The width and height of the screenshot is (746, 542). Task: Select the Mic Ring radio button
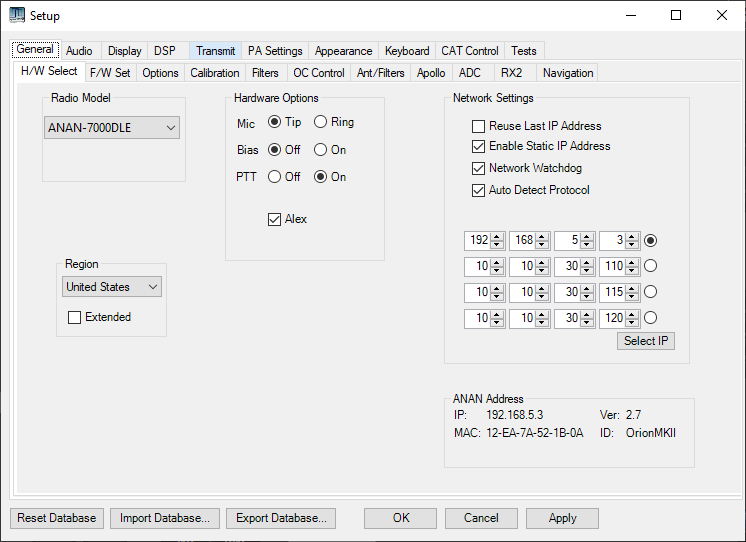[x=320, y=122]
